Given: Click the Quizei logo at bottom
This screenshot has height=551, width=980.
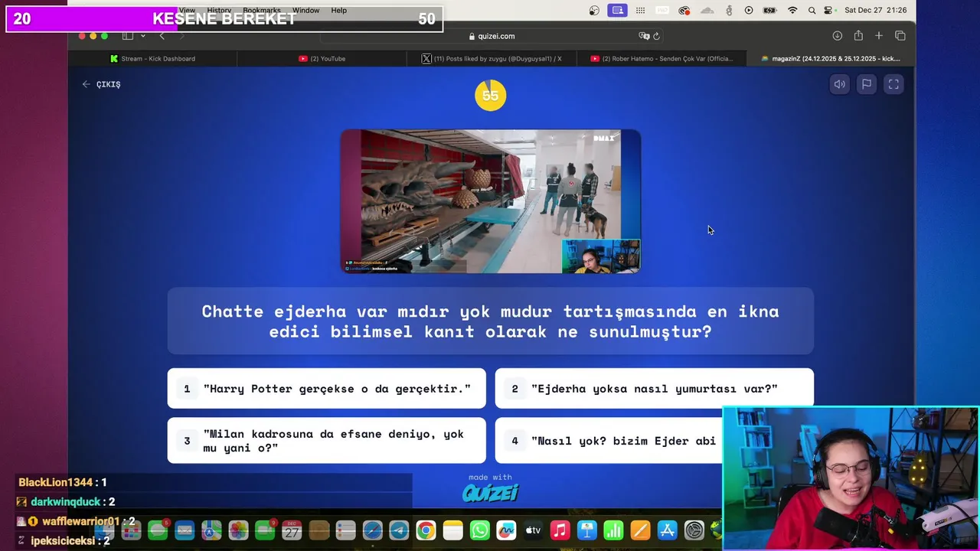Looking at the screenshot, I should (x=490, y=493).
